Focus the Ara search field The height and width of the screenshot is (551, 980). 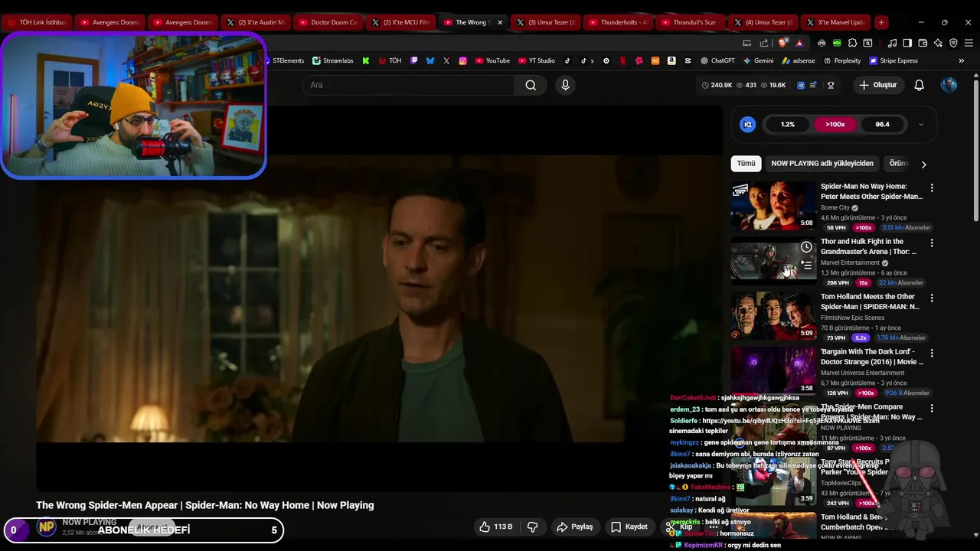[410, 85]
